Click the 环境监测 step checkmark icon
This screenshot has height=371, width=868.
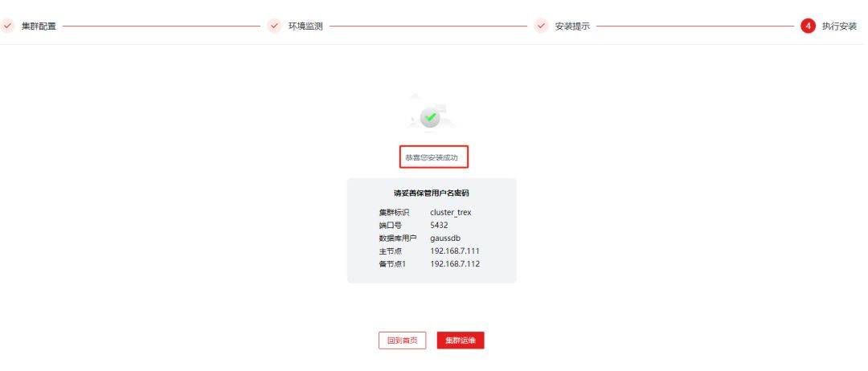pyautogui.click(x=275, y=26)
